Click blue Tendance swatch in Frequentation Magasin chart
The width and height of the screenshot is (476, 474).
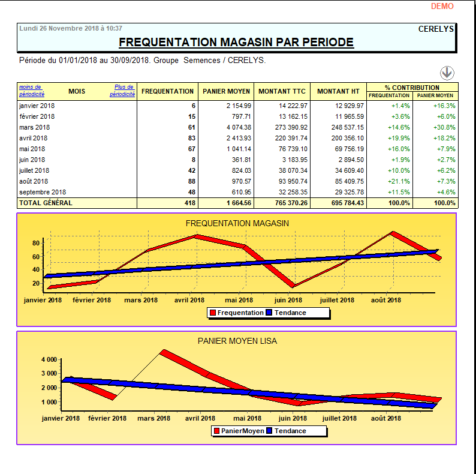[269, 313]
